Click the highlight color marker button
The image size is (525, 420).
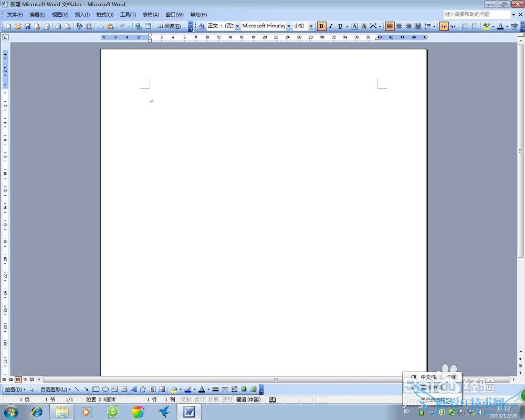click(x=487, y=26)
